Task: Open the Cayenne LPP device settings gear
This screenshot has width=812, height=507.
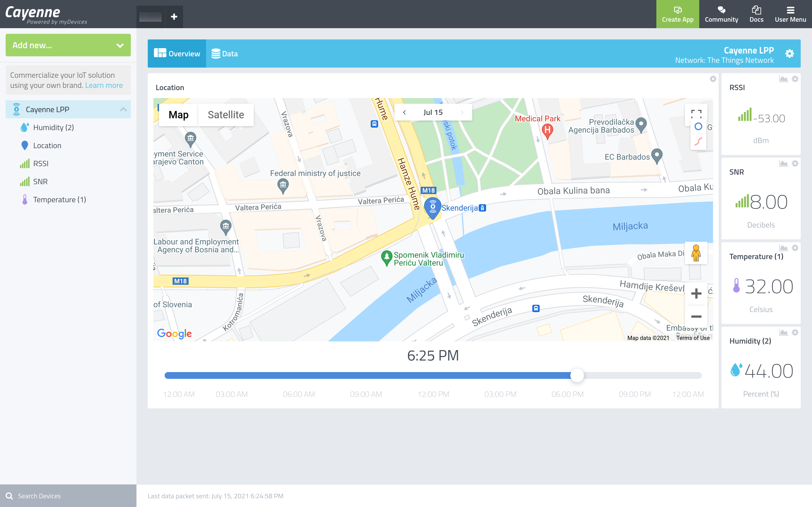Action: 789,53
